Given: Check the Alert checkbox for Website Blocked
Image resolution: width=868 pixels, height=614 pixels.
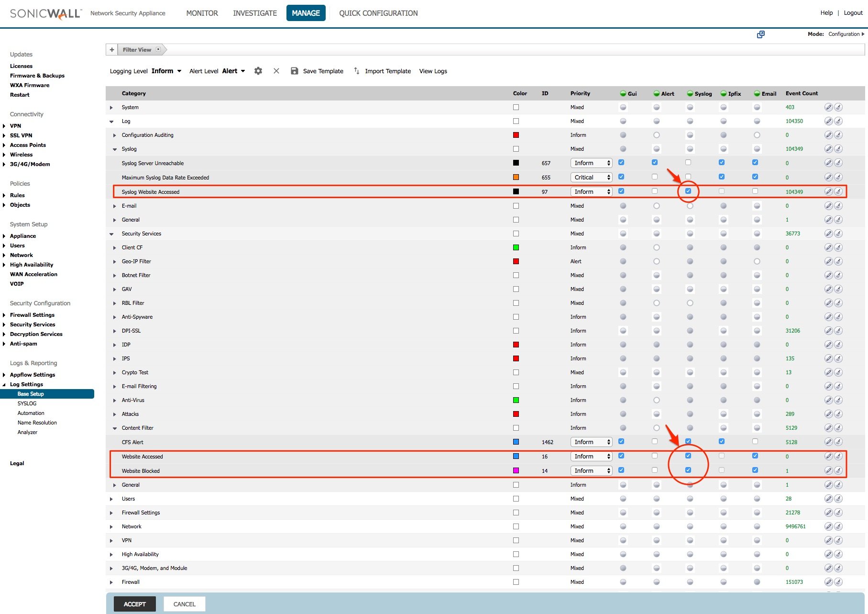Looking at the screenshot, I should (x=655, y=470).
